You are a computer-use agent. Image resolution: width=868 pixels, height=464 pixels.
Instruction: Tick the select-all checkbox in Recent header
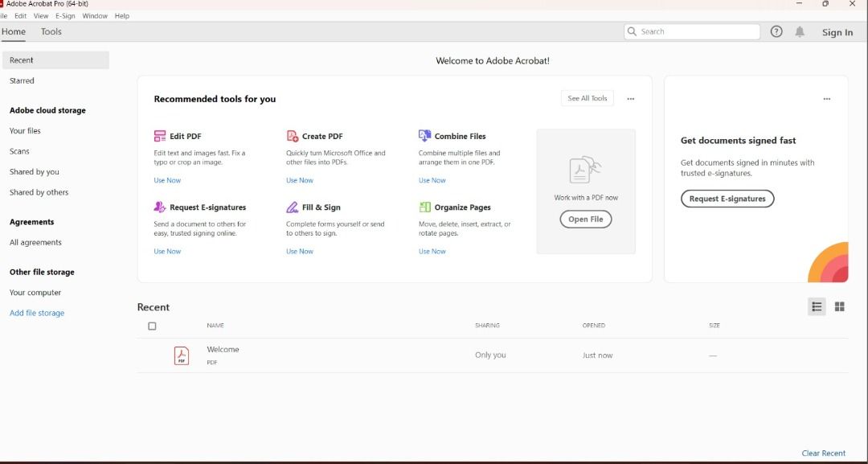152,326
